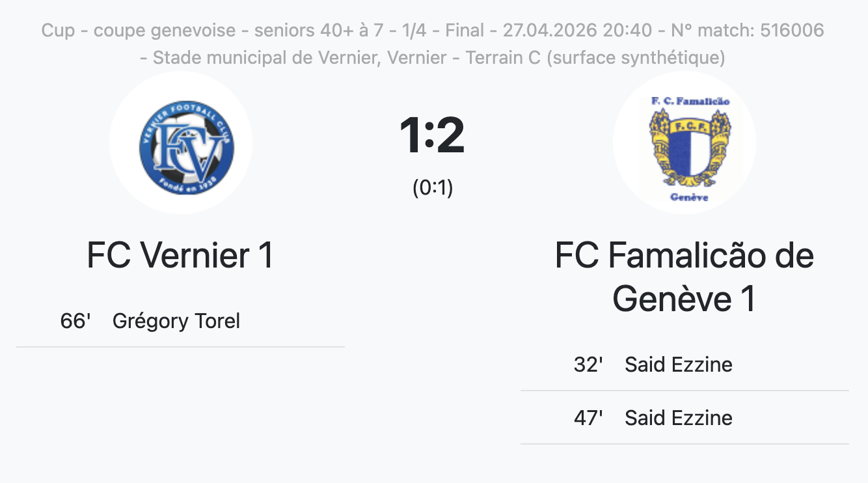The width and height of the screenshot is (868, 483).
Task: Click the (0:1) half-time score
Action: coord(433,187)
